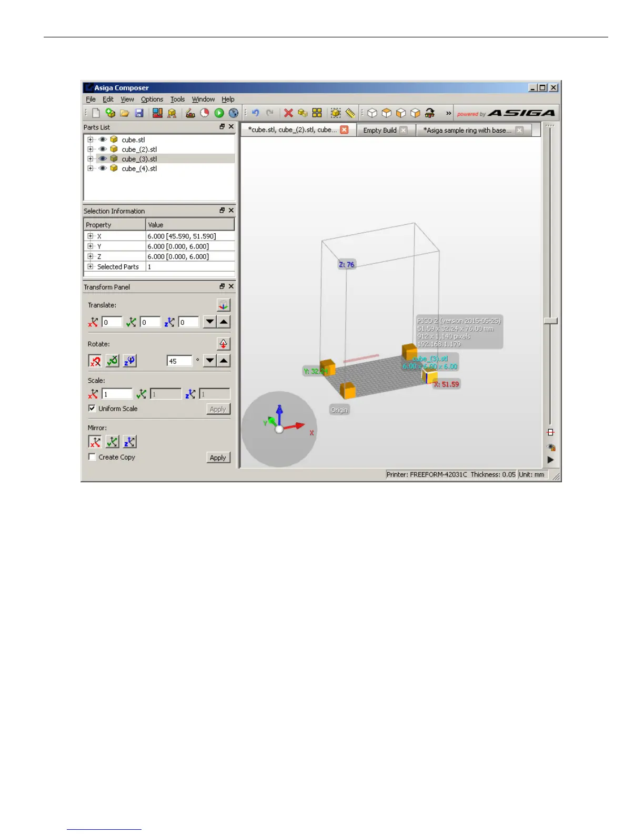Toggle visibility eye for cube.stl
This screenshot has width=644, height=834.
[x=103, y=140]
